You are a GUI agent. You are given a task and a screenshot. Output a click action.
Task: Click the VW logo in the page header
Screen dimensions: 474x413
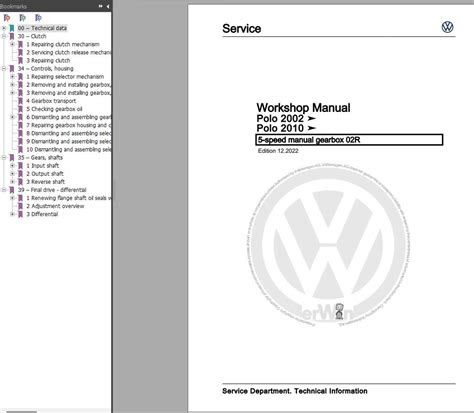click(447, 27)
